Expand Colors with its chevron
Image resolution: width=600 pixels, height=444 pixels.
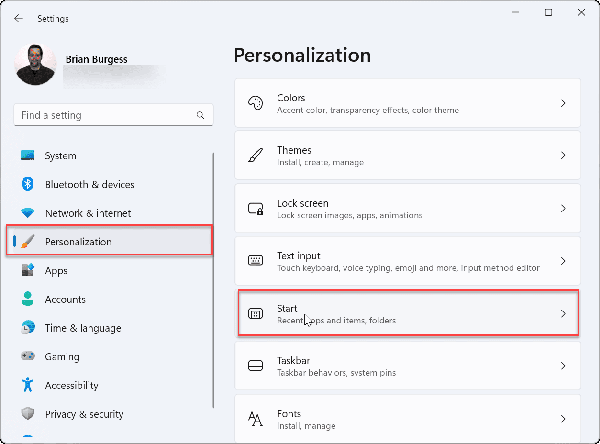[x=563, y=103]
